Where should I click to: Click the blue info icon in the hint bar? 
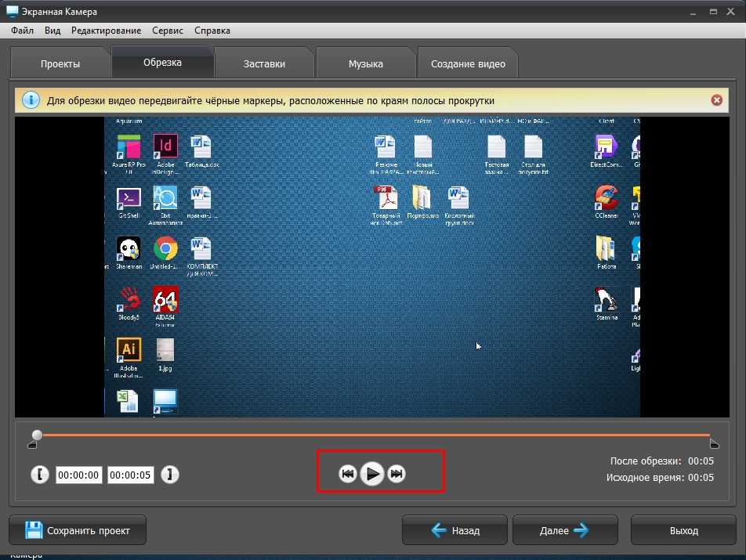pos(31,100)
